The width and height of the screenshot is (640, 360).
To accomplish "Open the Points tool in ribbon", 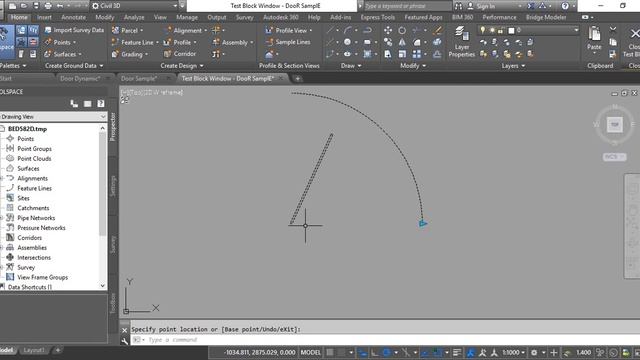I will click(60, 42).
